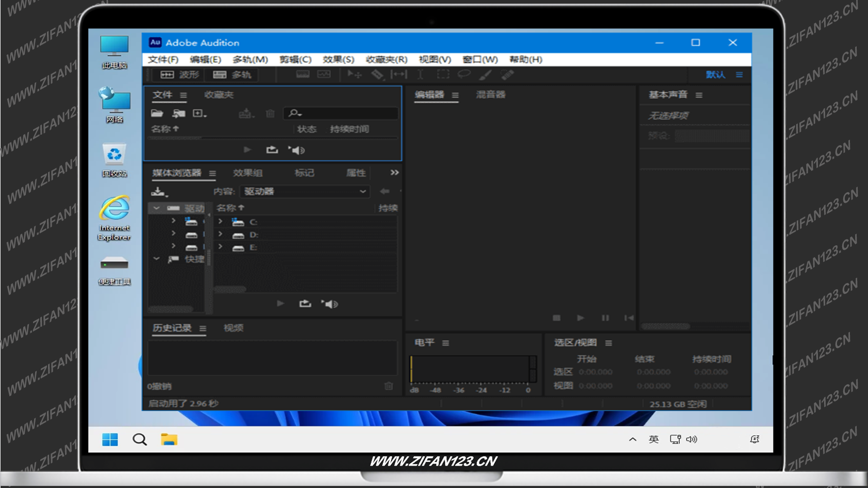Open the Selection/View panel menu
This screenshot has height=488, width=868.
[609, 343]
